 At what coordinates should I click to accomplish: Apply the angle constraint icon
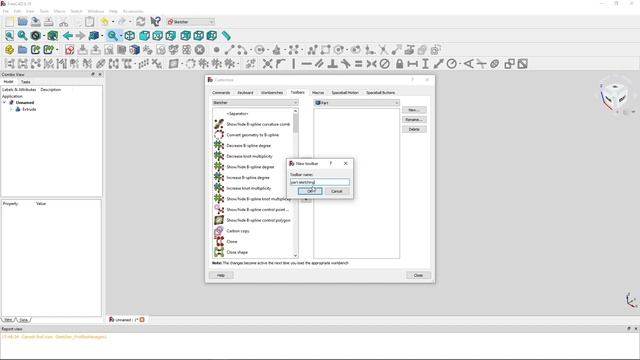(469, 64)
